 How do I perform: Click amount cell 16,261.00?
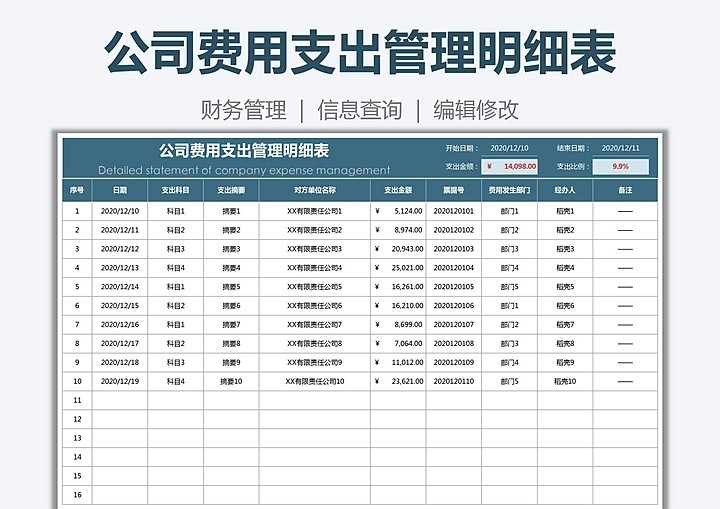coord(398,287)
